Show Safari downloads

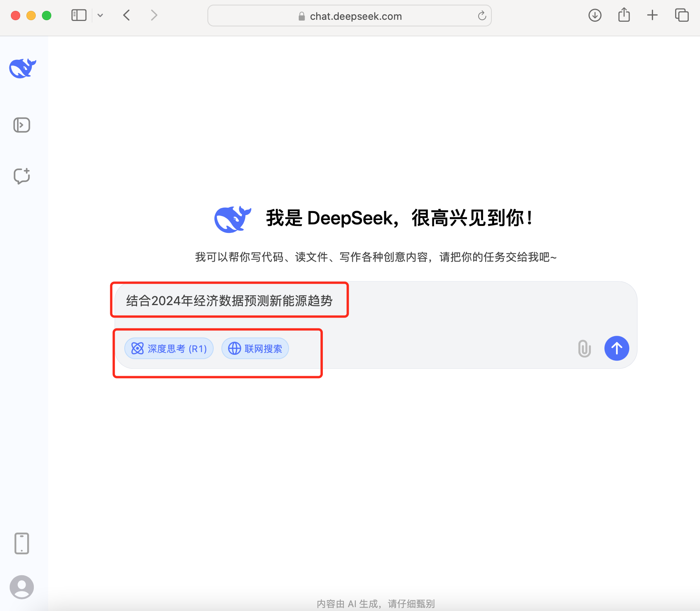click(x=595, y=16)
